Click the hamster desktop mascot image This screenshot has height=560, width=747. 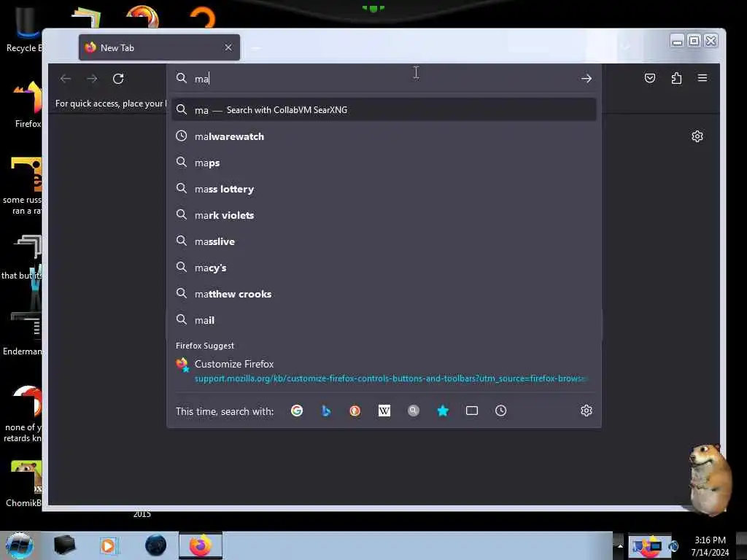(x=710, y=479)
